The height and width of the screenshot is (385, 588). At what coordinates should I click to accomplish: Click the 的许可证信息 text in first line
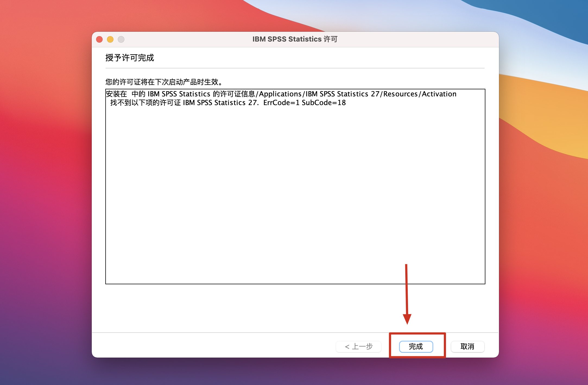tap(234, 94)
